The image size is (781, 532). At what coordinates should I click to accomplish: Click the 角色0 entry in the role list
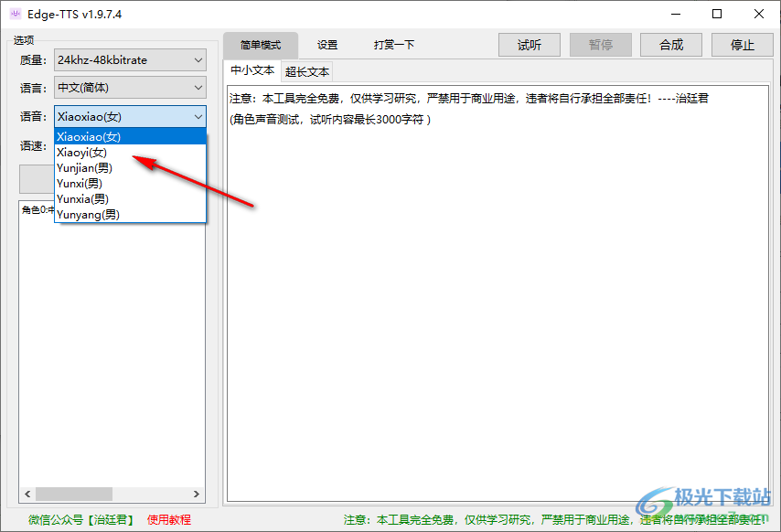(37, 210)
